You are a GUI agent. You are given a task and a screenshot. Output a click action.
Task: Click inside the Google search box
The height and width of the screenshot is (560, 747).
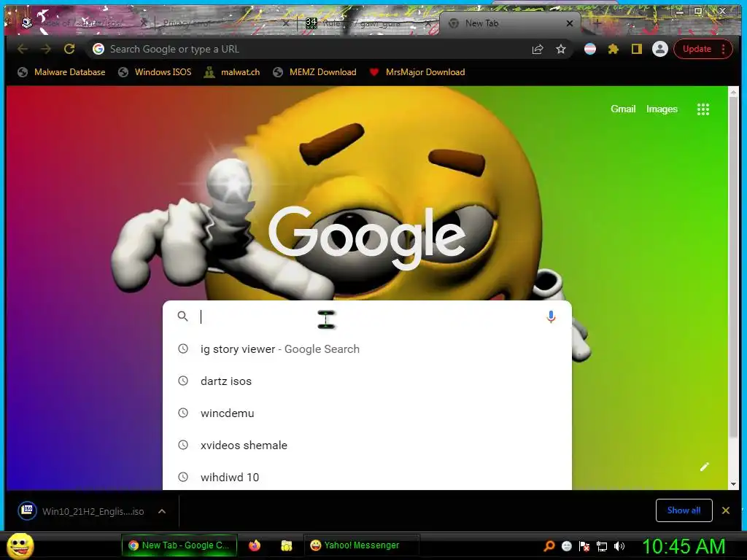pyautogui.click(x=367, y=316)
